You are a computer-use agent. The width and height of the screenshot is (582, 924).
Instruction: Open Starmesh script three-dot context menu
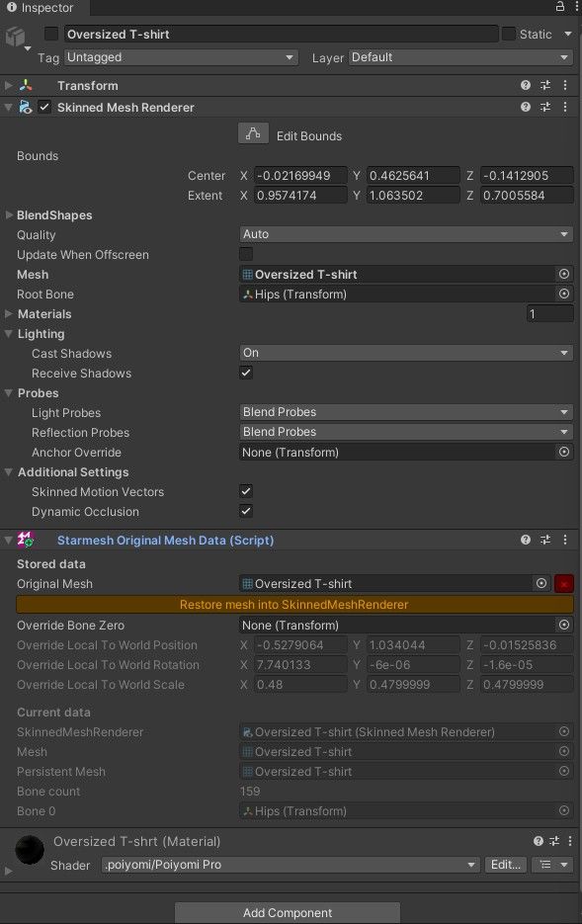(x=565, y=540)
